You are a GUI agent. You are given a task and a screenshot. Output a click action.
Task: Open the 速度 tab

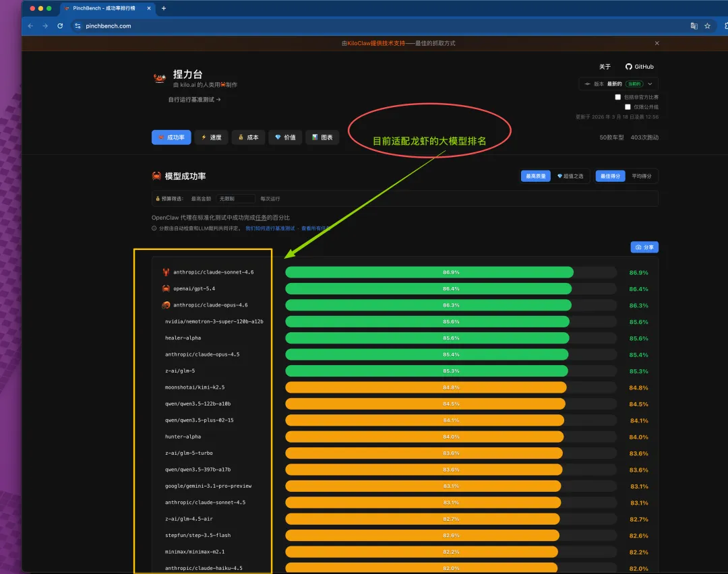[211, 137]
